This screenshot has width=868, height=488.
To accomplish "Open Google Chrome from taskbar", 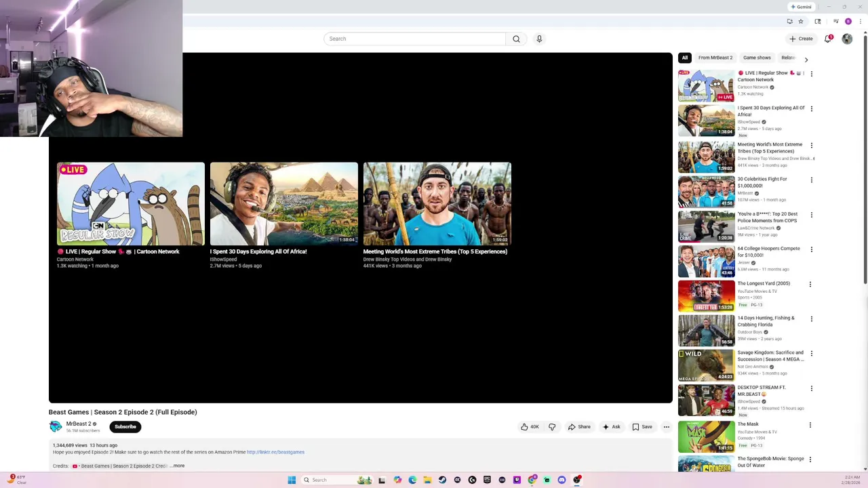I will point(532,480).
